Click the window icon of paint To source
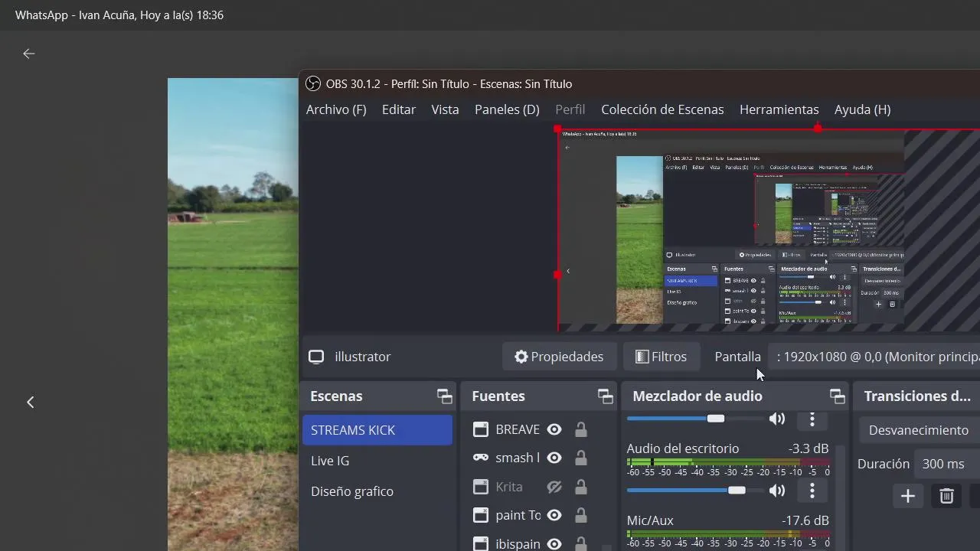The width and height of the screenshot is (980, 551). [x=480, y=515]
